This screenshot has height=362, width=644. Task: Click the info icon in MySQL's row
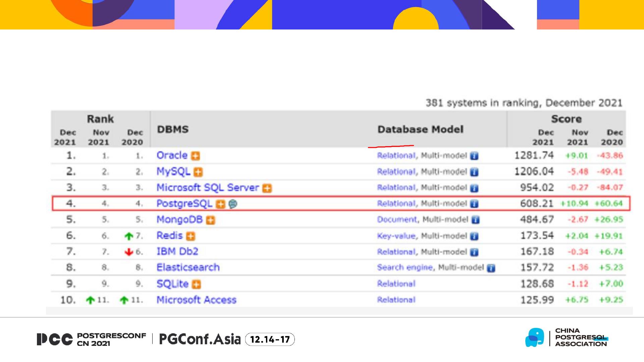tap(474, 172)
